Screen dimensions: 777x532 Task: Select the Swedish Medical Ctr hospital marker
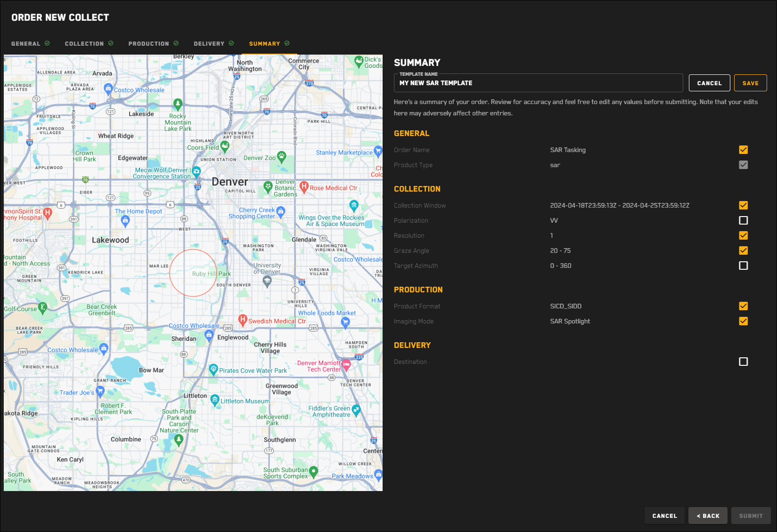(243, 320)
